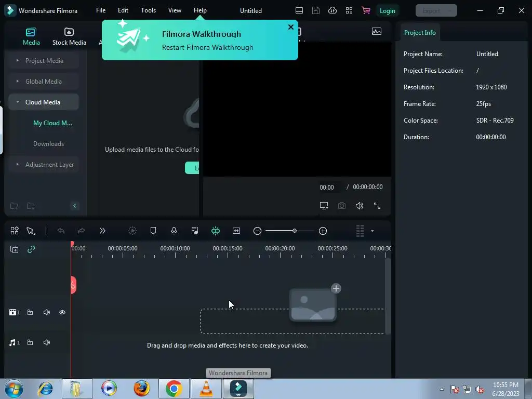Open the timeline layout grid icon
Viewport: 532px width, 399px height.
pos(14,231)
